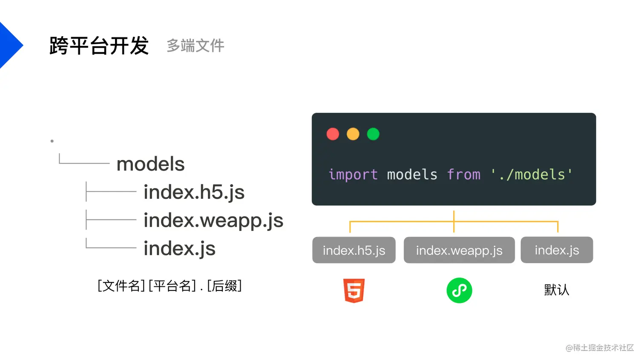644x362 pixels.
Task: Click the 默认 label under index.js
Action: click(557, 290)
